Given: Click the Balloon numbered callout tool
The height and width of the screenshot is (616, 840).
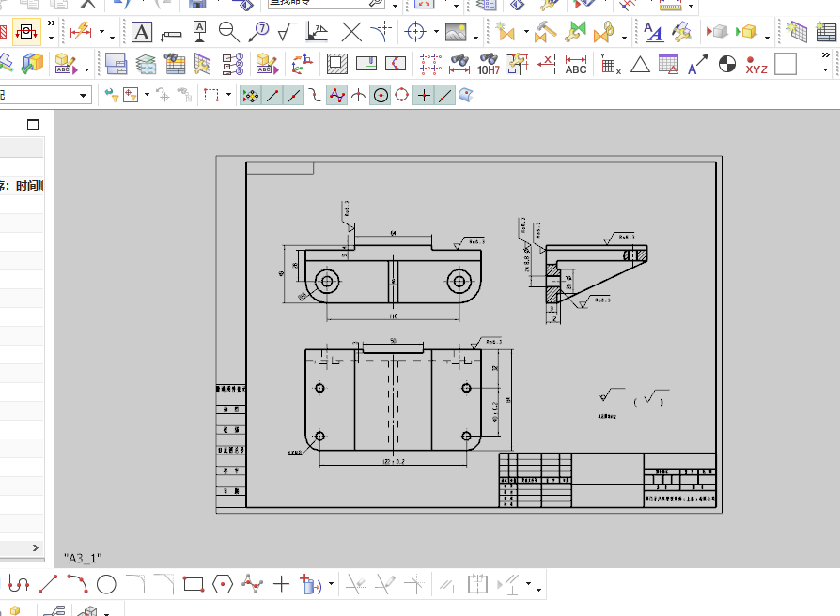Looking at the screenshot, I should point(258,32).
